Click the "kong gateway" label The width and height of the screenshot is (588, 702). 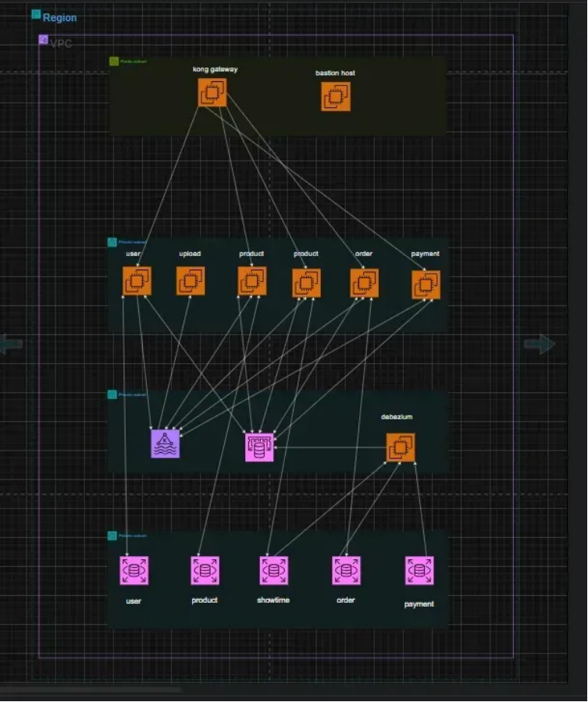tap(216, 69)
